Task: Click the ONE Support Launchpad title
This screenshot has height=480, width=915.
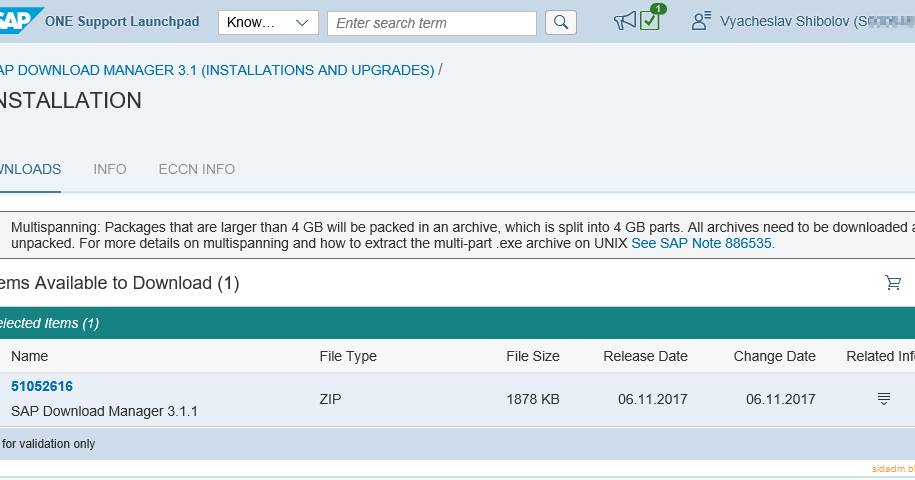Action: pos(122,22)
